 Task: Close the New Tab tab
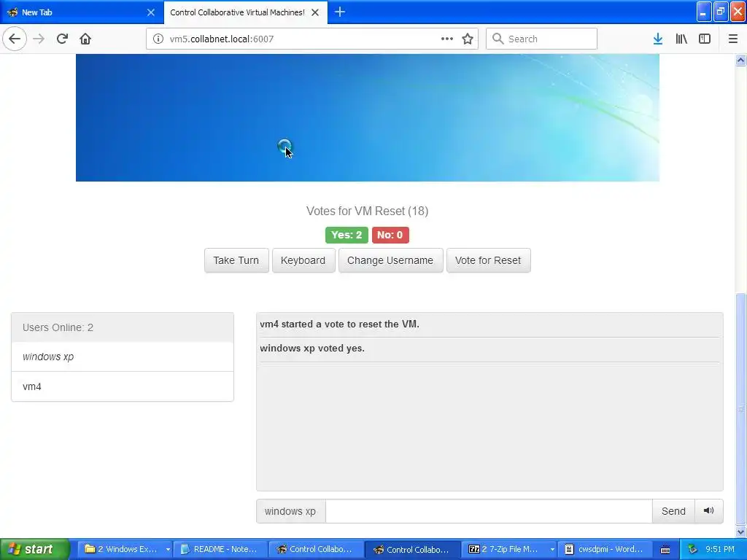click(x=150, y=12)
